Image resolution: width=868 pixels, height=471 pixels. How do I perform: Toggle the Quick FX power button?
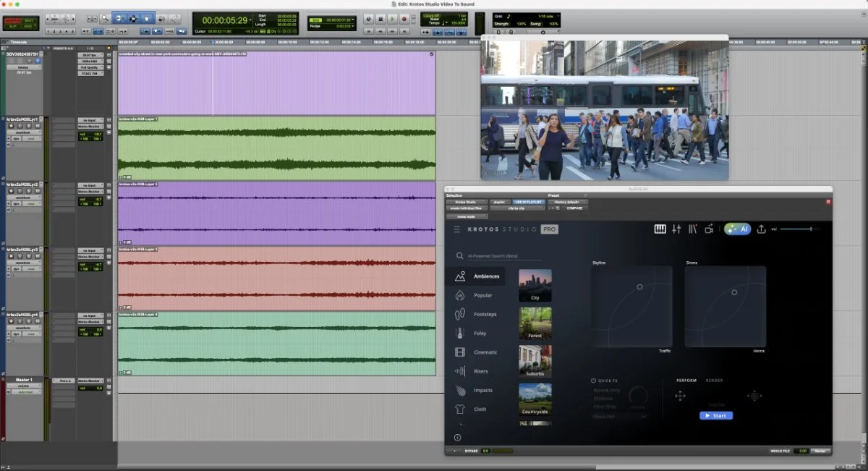(594, 381)
